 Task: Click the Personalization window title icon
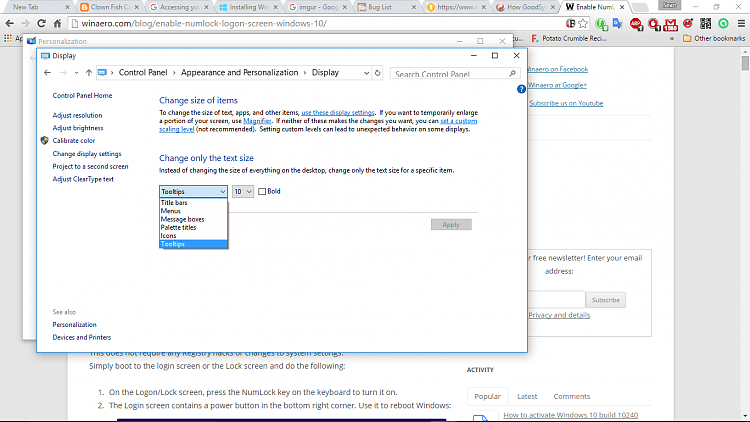pyautogui.click(x=31, y=41)
